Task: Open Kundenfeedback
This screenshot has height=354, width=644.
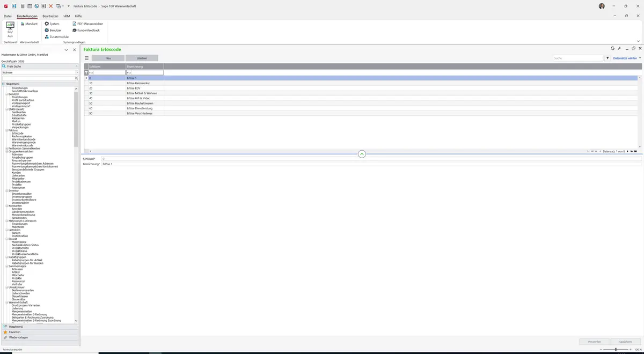Action: (x=86, y=30)
